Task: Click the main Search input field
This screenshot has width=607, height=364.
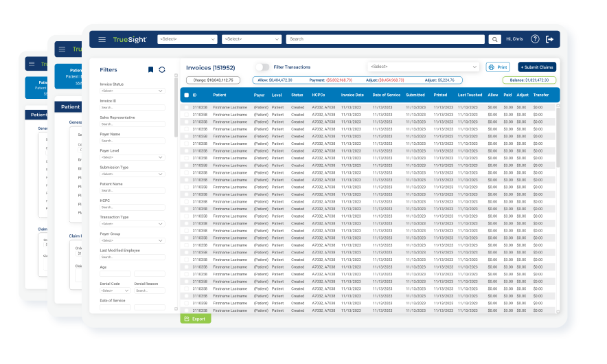Action: click(385, 39)
